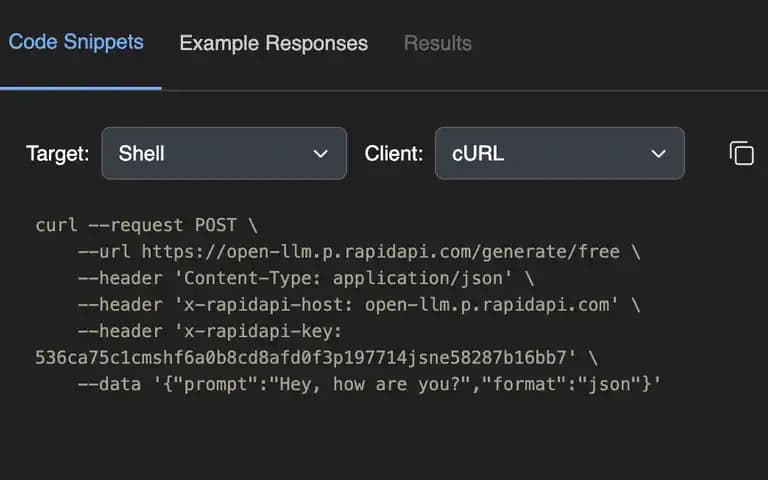Select the Results tab
Image resolution: width=768 pixels, height=480 pixels.
pyautogui.click(x=437, y=43)
